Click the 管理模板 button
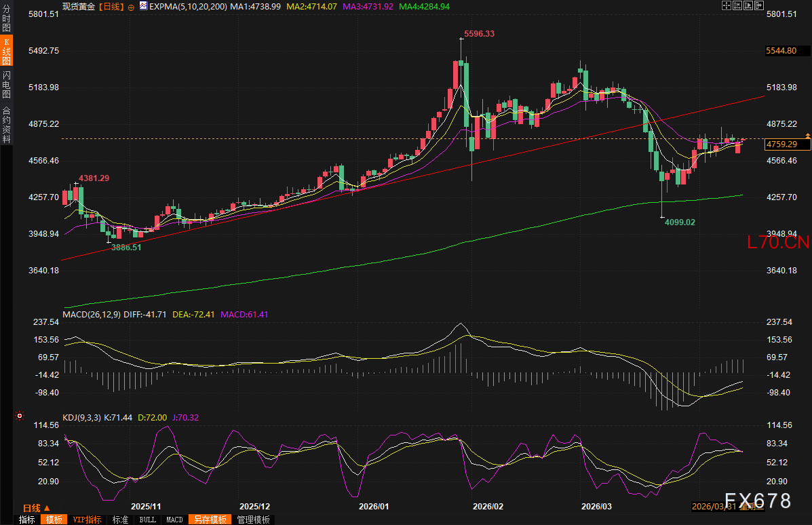Image resolution: width=812 pixels, height=525 pixels. click(x=253, y=520)
